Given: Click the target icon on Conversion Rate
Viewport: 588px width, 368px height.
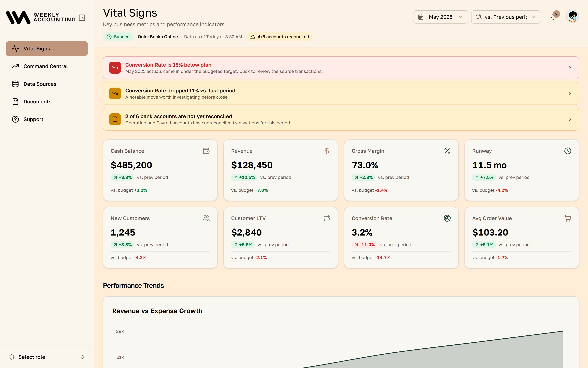Looking at the screenshot, I should [x=447, y=218].
